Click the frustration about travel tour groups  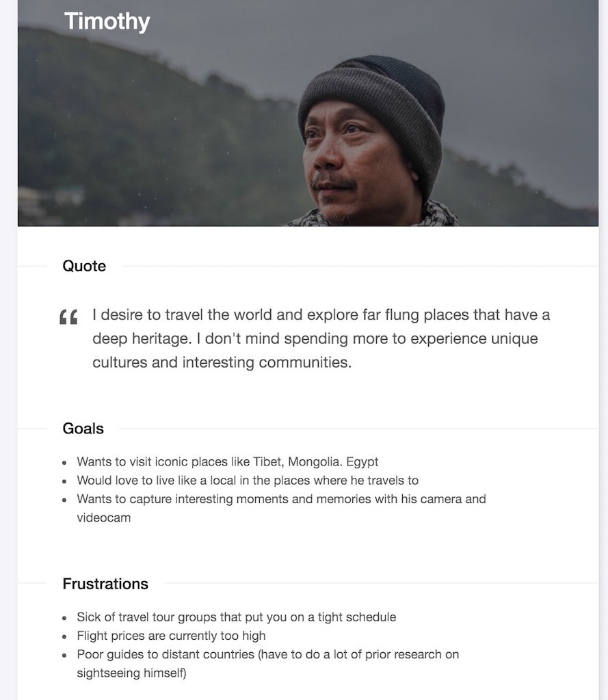pyautogui.click(x=237, y=617)
